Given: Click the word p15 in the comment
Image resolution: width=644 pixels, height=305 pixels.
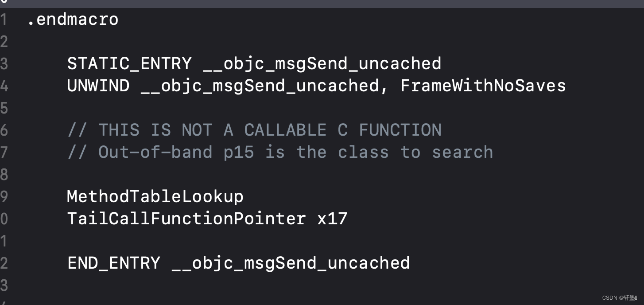Looking at the screenshot, I should click(239, 153).
